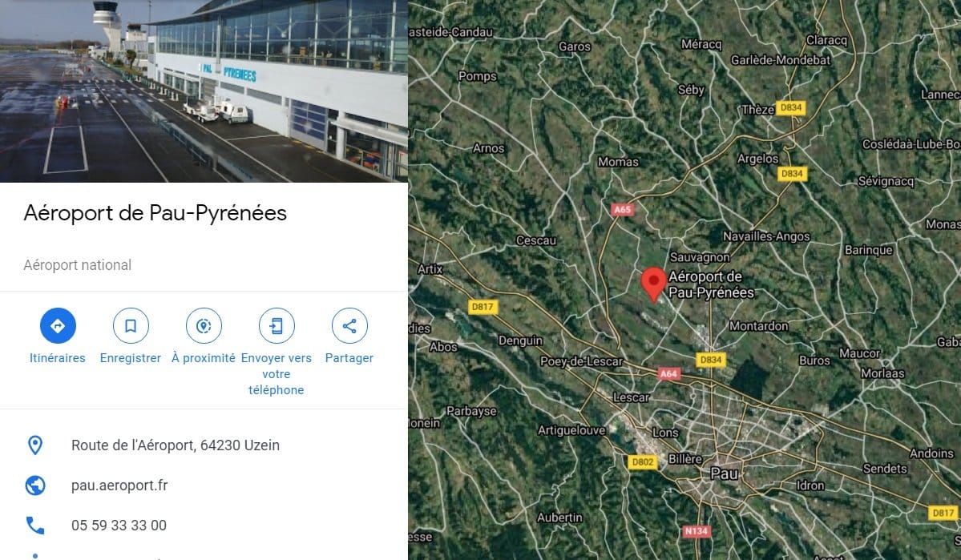Click the Pau city label on map
961x560 pixels.
724,473
